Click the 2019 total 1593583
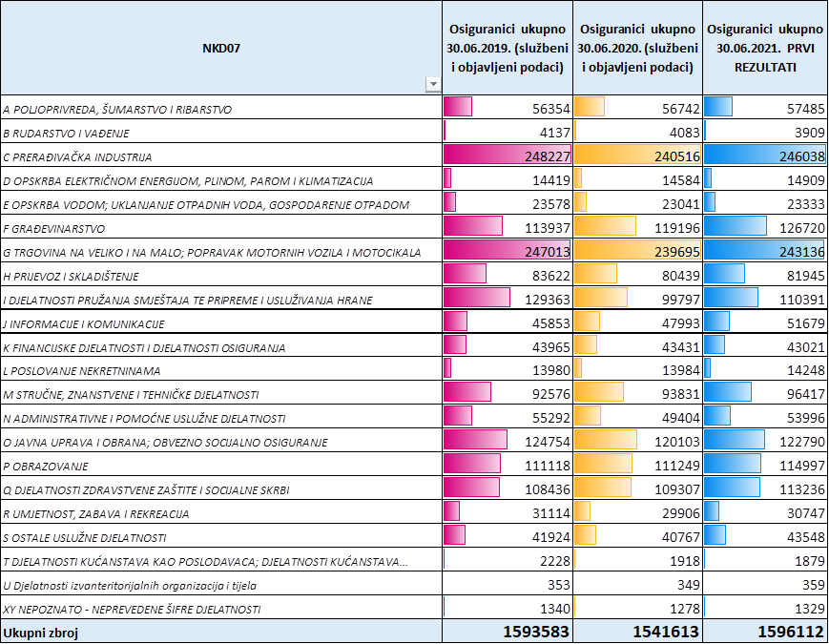 (x=536, y=632)
